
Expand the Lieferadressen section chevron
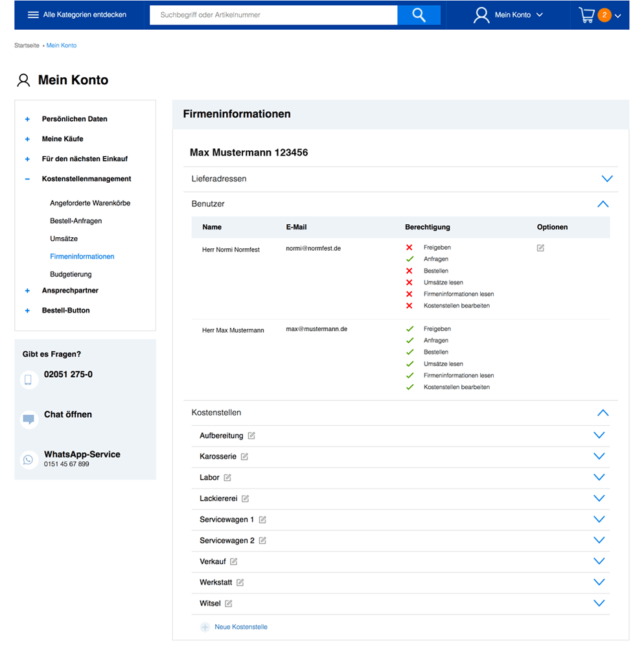tap(607, 179)
